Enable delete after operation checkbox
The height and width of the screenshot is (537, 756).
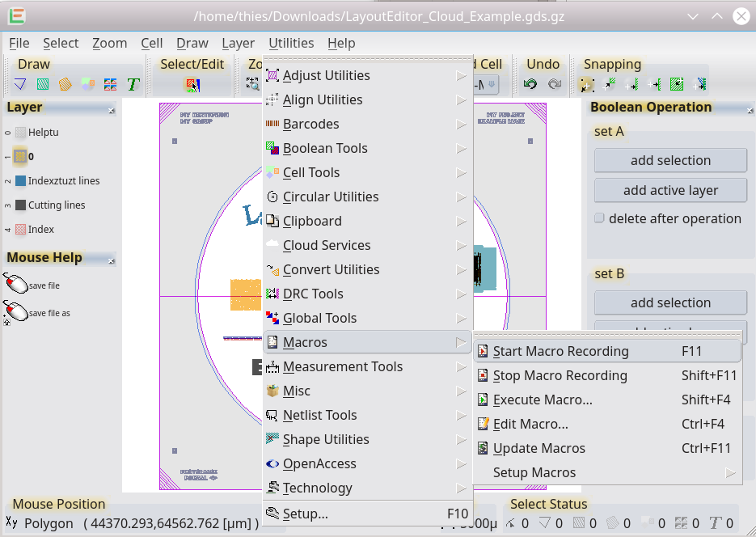[599, 218]
